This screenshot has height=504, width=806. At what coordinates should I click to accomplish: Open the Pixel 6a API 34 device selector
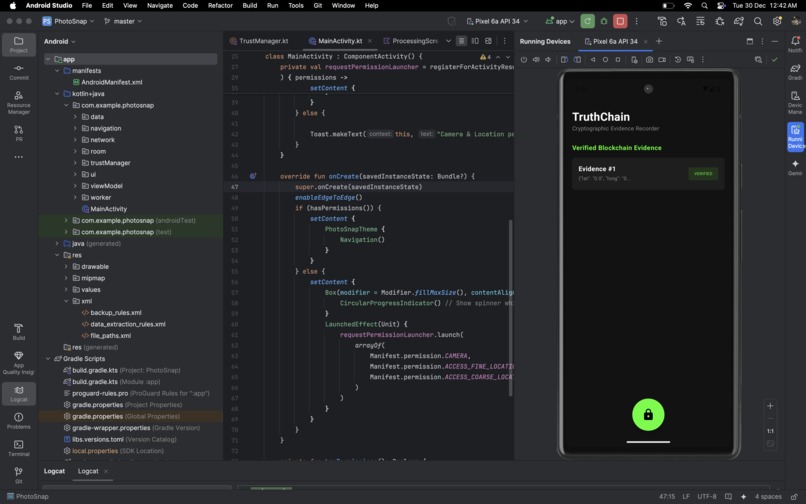click(x=497, y=21)
